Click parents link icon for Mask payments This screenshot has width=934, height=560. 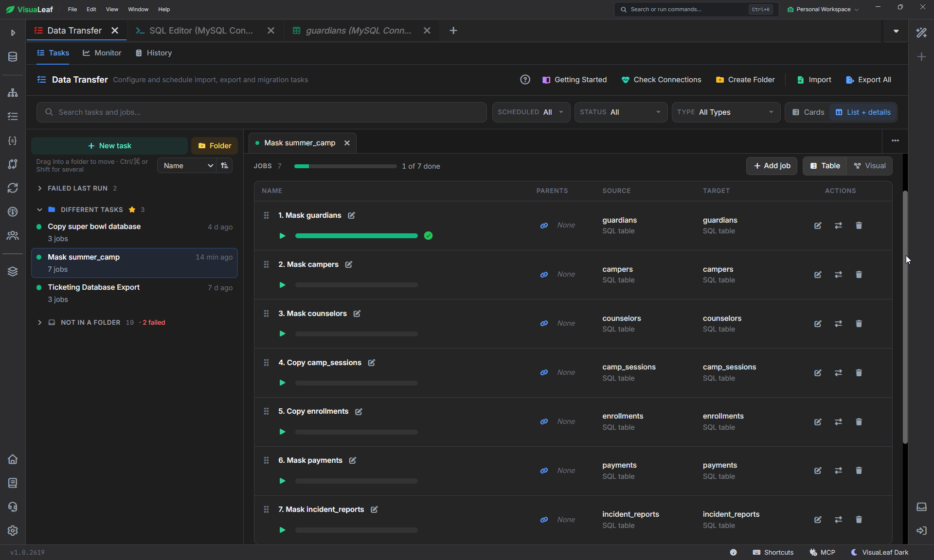(544, 471)
